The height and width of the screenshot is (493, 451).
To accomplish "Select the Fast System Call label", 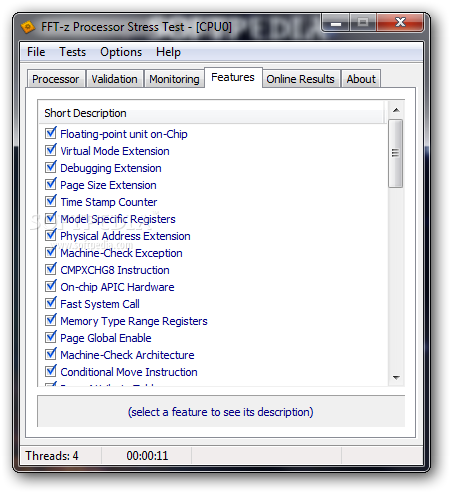I will (x=100, y=304).
